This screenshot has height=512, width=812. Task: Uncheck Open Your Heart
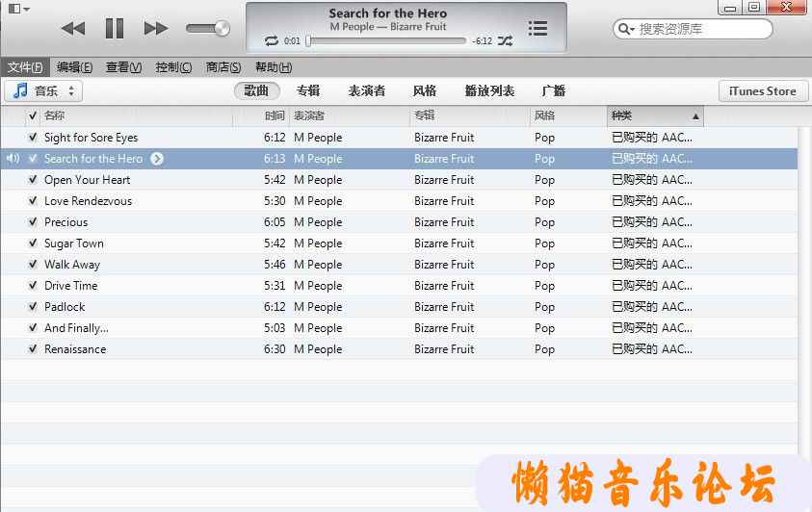coord(33,180)
